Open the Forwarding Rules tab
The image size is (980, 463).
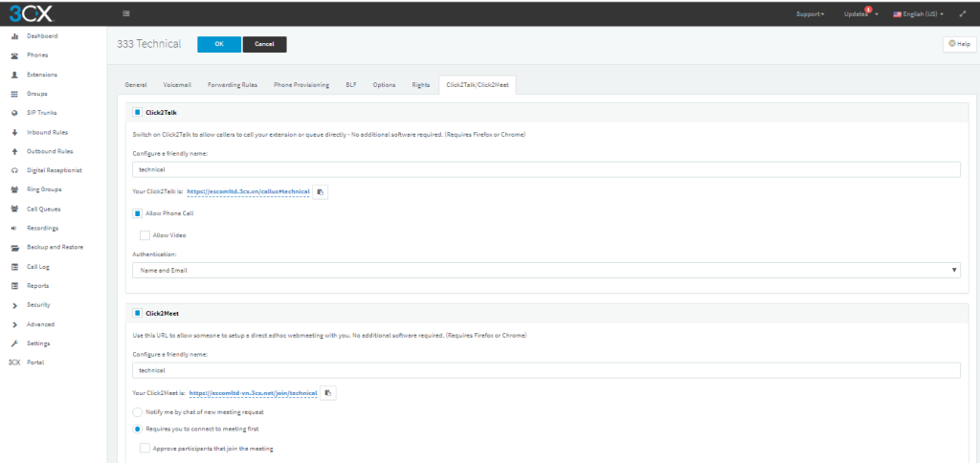tap(233, 85)
